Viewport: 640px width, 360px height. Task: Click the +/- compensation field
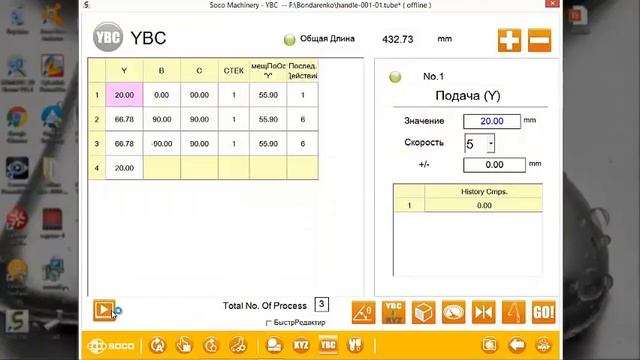pyautogui.click(x=494, y=165)
